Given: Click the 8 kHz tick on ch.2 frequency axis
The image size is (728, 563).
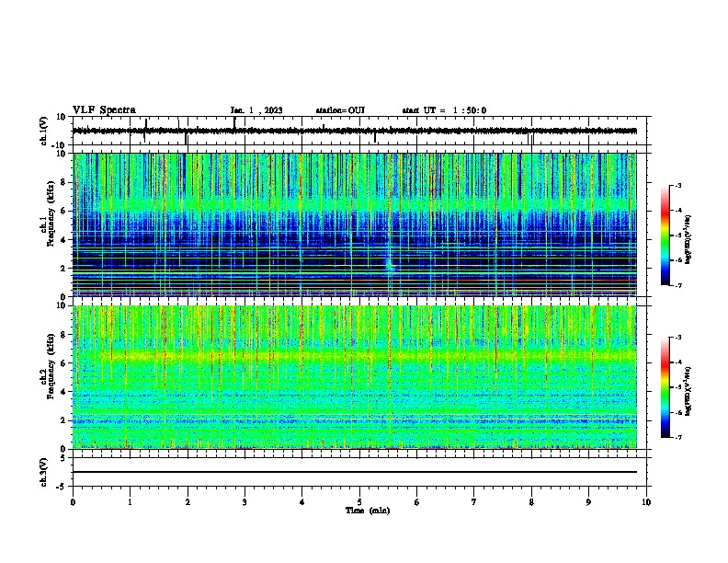Looking at the screenshot, I should pos(63,335).
